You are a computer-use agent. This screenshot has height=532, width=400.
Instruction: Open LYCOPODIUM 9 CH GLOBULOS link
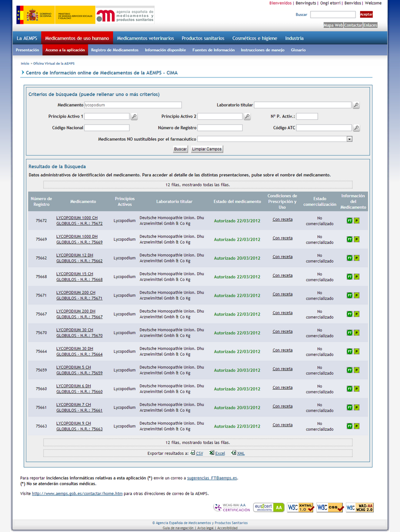tap(79, 426)
